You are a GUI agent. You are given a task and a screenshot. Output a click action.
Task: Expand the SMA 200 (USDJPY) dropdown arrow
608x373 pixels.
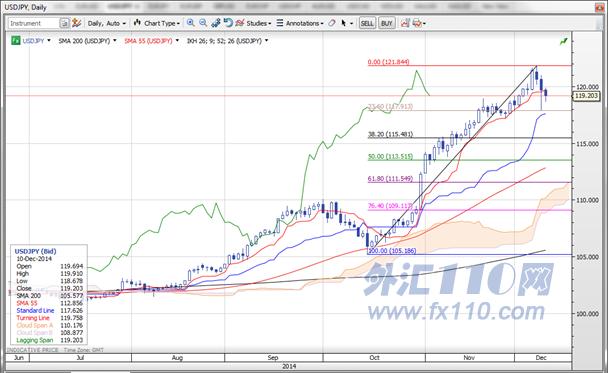click(114, 40)
